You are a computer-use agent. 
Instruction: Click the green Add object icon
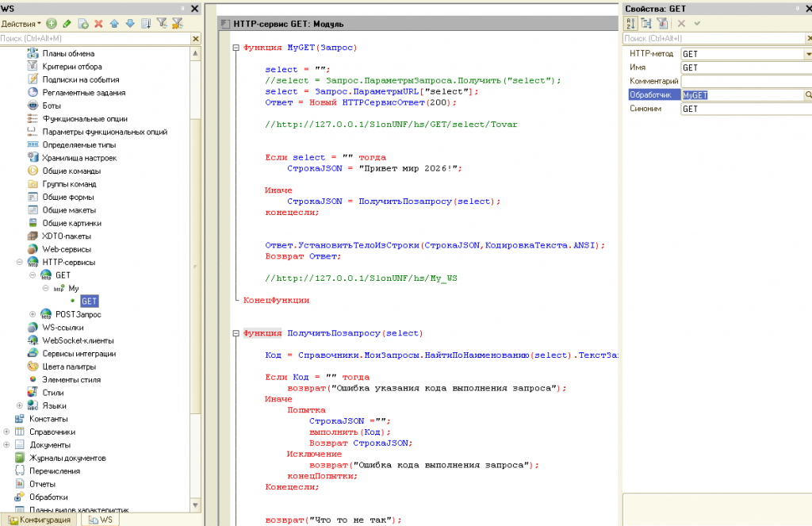pyautogui.click(x=52, y=23)
